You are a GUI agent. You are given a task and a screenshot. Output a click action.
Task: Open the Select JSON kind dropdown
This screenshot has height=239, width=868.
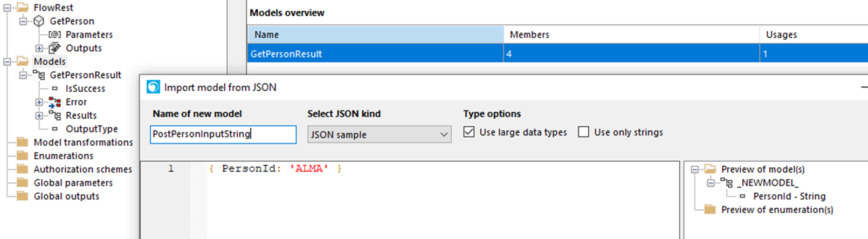pos(379,134)
